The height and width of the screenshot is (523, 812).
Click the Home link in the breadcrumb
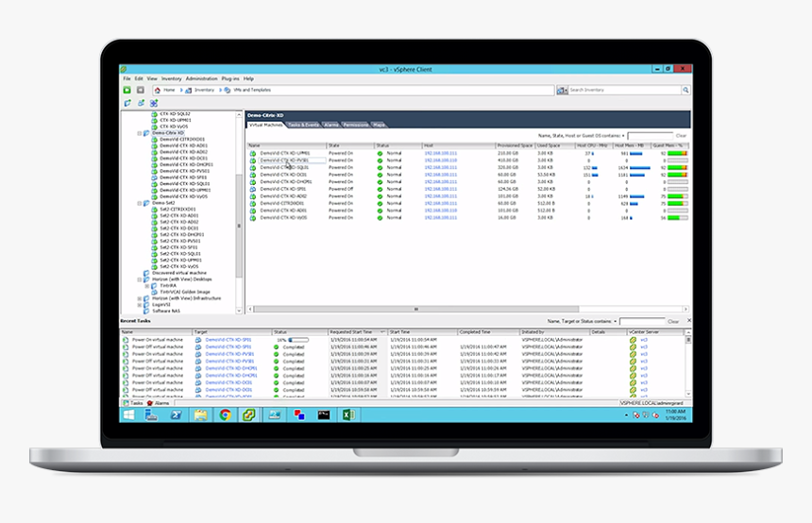[169, 90]
